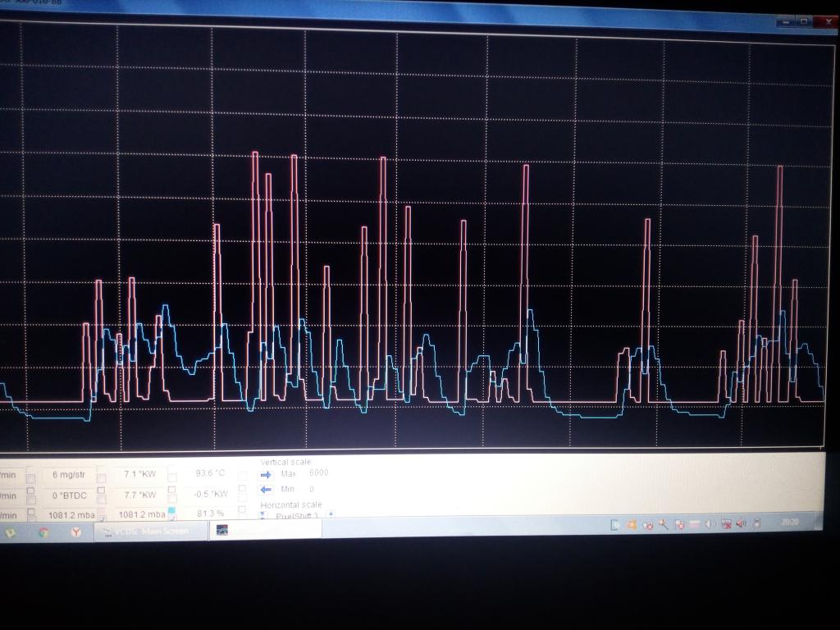Click the right arrow beside Max vertical scale
Screen dimensions: 840x630
pyautogui.click(x=266, y=475)
